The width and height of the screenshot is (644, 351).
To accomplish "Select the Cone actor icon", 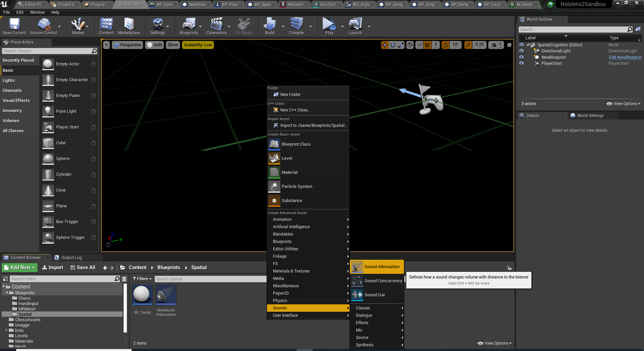I will pos(48,190).
